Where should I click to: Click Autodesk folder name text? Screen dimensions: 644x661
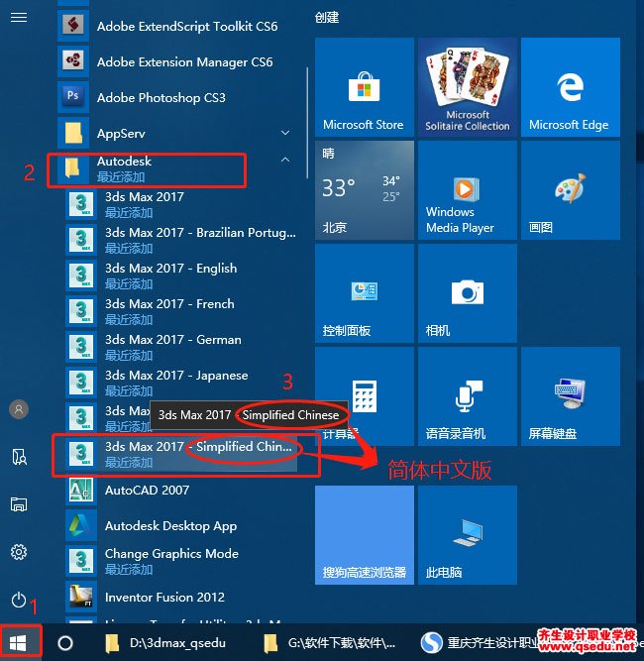pyautogui.click(x=124, y=161)
